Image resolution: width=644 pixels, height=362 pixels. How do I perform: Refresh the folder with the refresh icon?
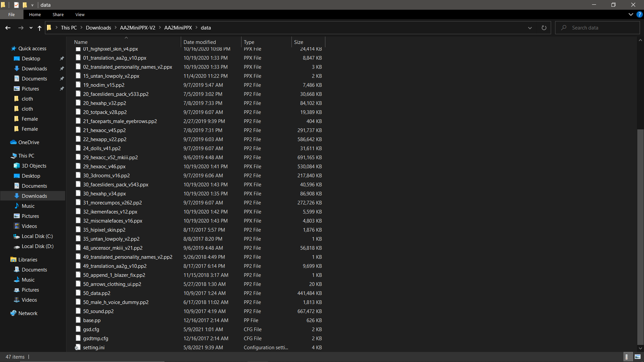point(544,28)
